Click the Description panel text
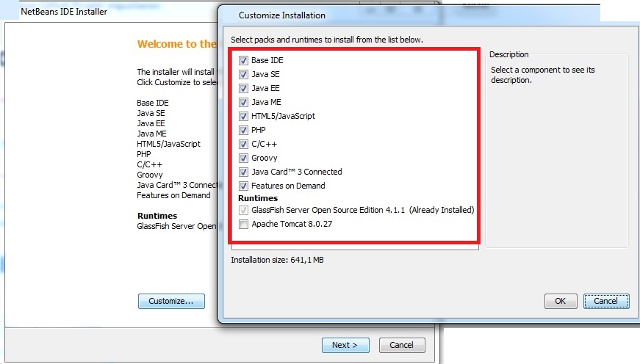This screenshot has width=640, height=364. [x=542, y=75]
